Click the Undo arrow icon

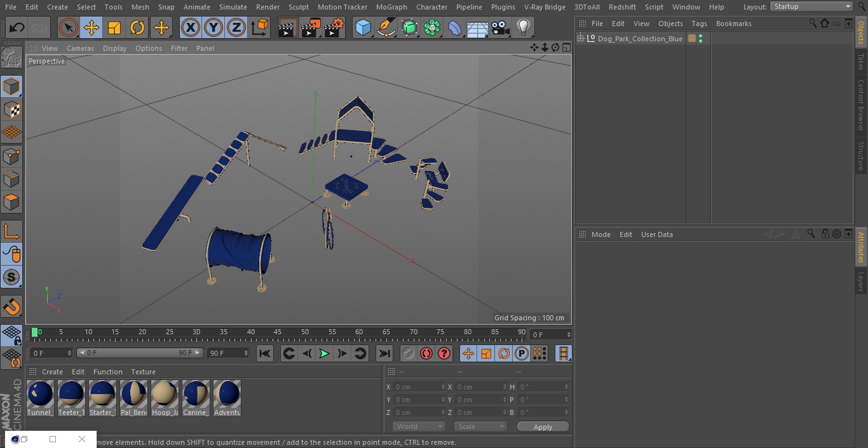(17, 28)
